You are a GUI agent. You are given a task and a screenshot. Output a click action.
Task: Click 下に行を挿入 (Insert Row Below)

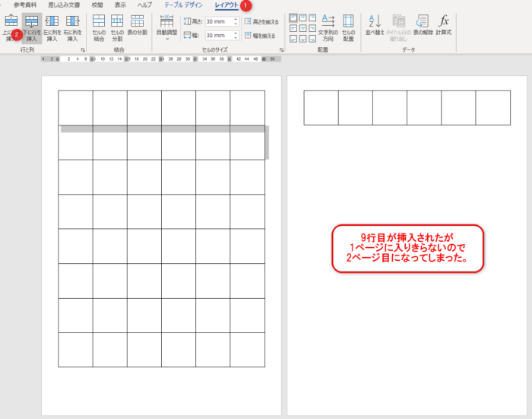(32, 27)
